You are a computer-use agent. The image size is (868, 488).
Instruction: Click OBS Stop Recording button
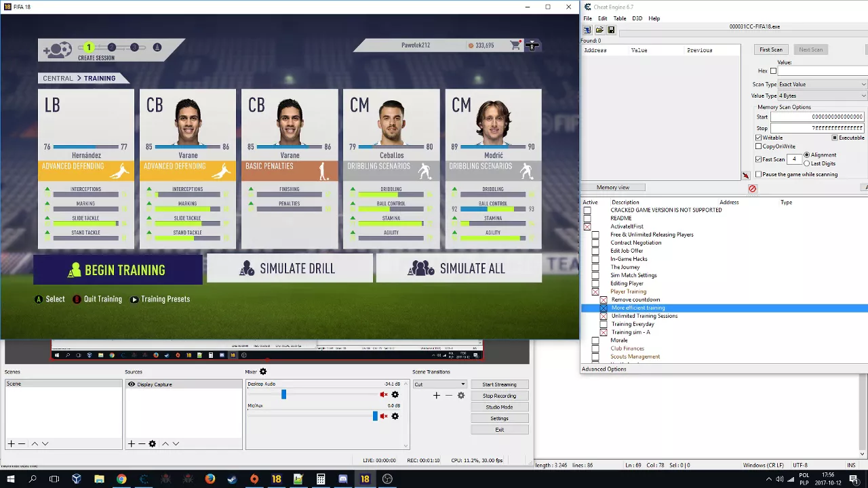click(499, 396)
